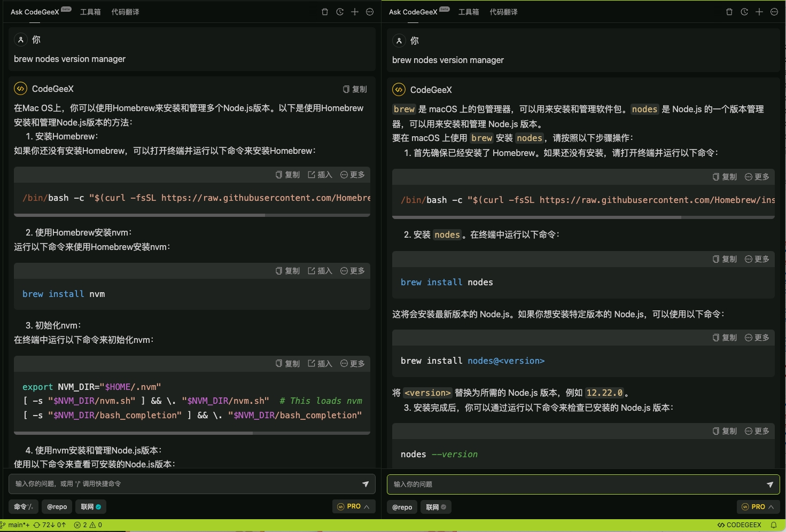Open the main*+ git branch indicator
The height and width of the screenshot is (532, 786).
[15, 525]
